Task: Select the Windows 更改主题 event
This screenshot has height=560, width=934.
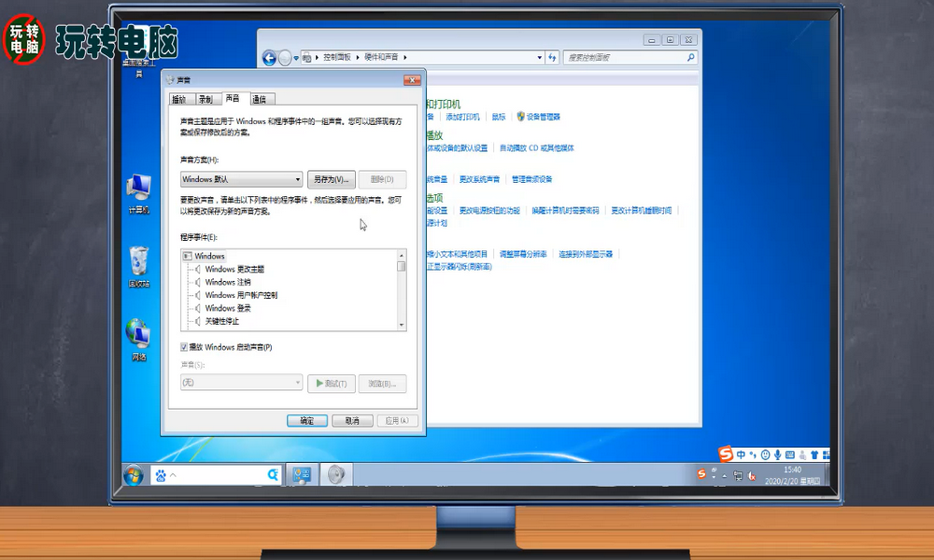Action: pyautogui.click(x=234, y=269)
